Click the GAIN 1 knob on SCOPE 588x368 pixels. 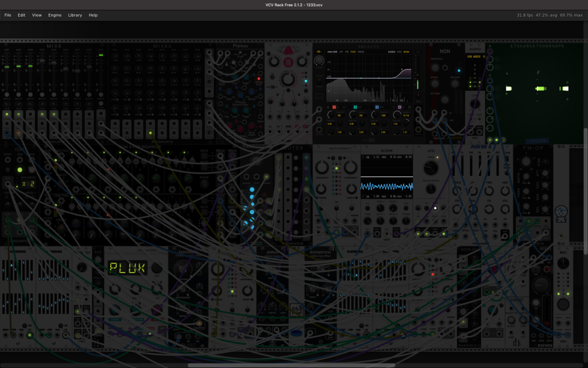coord(380,208)
